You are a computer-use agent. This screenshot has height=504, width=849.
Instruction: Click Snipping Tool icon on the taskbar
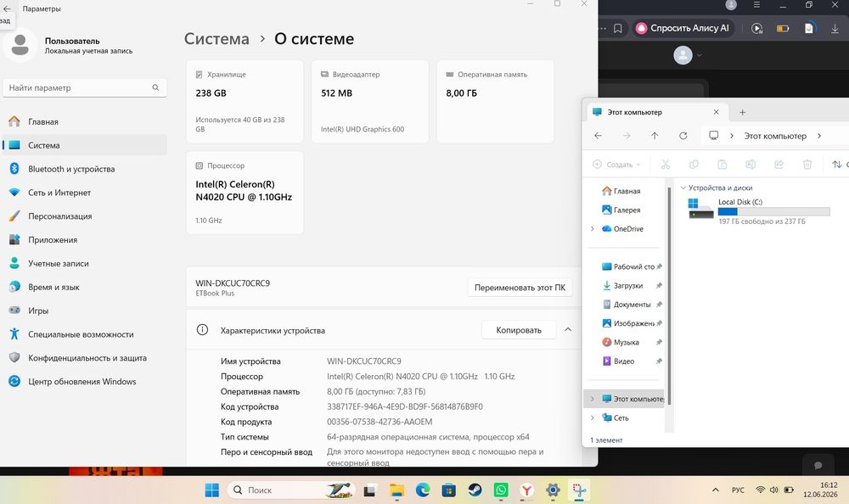pos(579,490)
